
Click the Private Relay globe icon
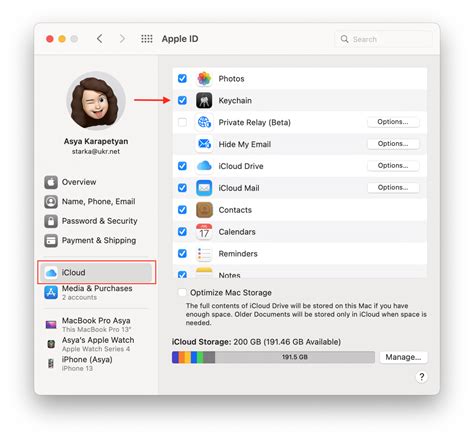click(x=204, y=122)
